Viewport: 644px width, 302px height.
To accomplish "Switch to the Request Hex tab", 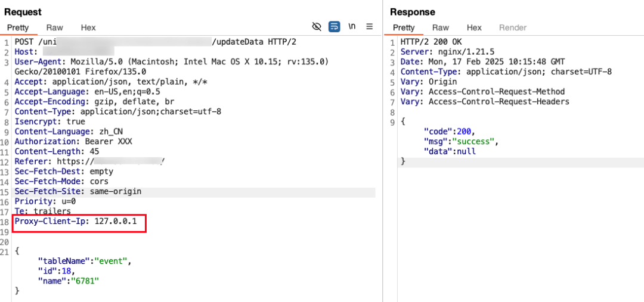I will (x=88, y=27).
